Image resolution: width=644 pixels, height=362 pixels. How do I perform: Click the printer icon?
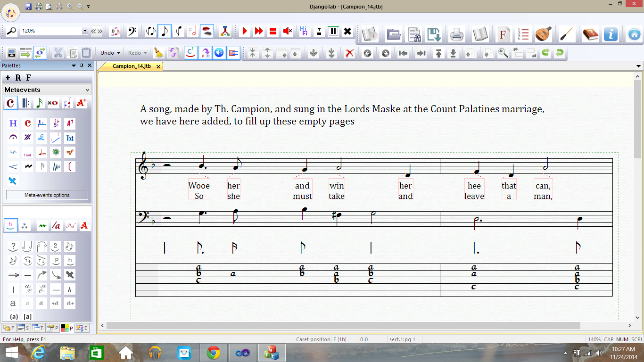(x=456, y=34)
